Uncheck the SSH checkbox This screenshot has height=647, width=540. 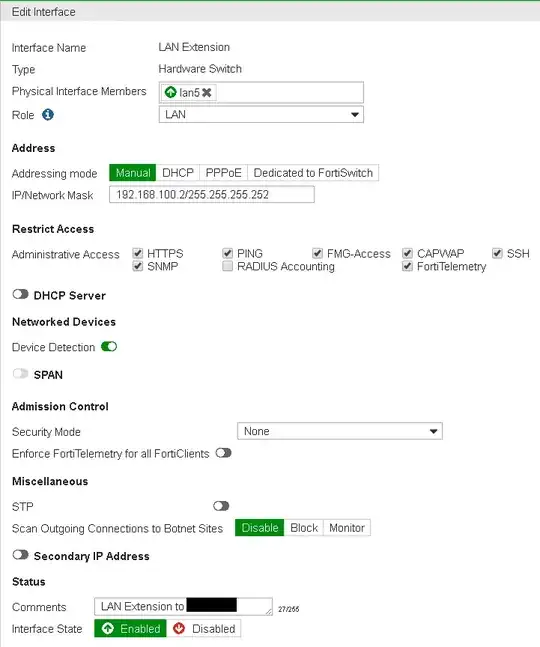pyautogui.click(x=497, y=253)
